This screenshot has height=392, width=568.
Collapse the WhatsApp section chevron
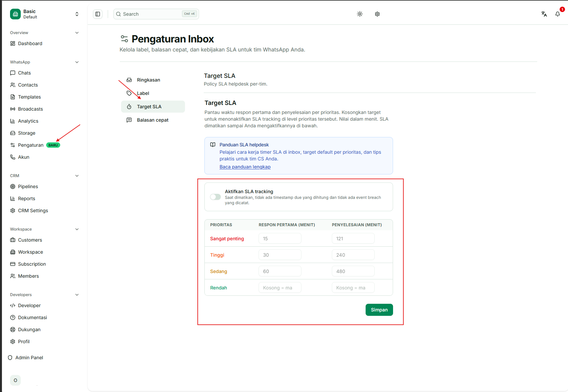coord(77,62)
